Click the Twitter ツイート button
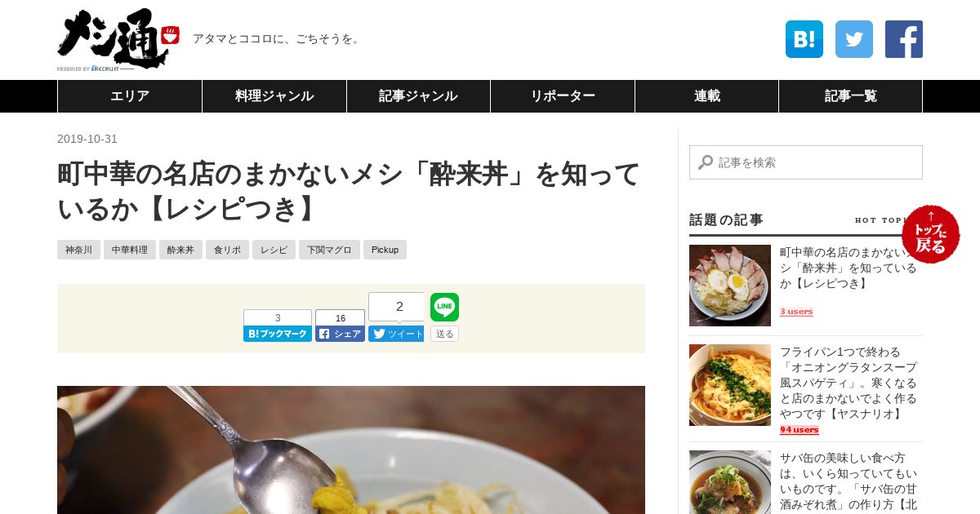This screenshot has height=514, width=980. pyautogui.click(x=396, y=334)
